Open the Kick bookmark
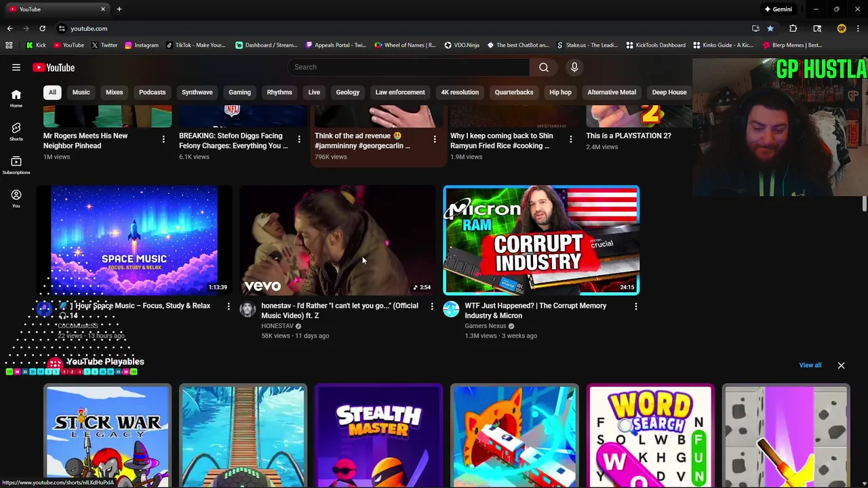Screen dimensions: 868x488 [x=36, y=45]
